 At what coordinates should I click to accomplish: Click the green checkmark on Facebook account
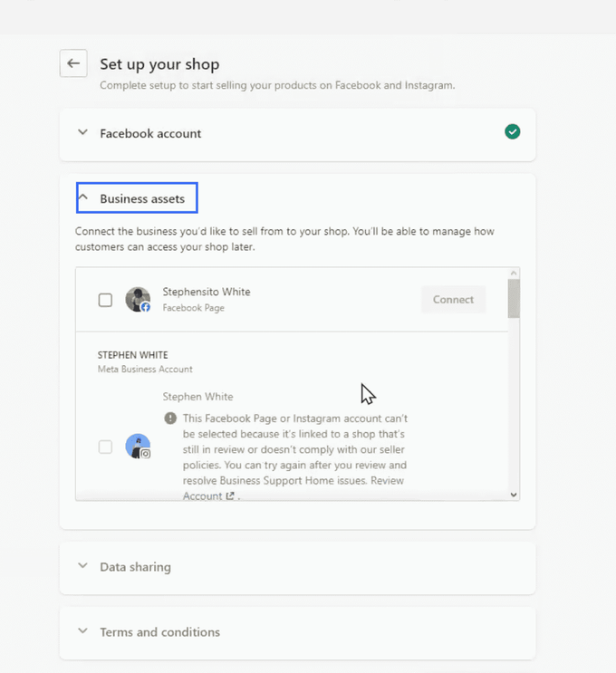coord(512,131)
